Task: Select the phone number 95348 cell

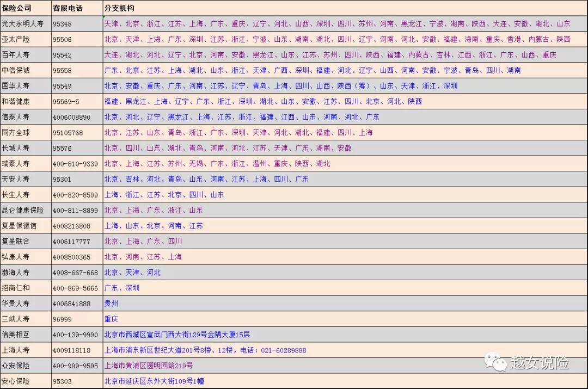Action: (x=77, y=23)
